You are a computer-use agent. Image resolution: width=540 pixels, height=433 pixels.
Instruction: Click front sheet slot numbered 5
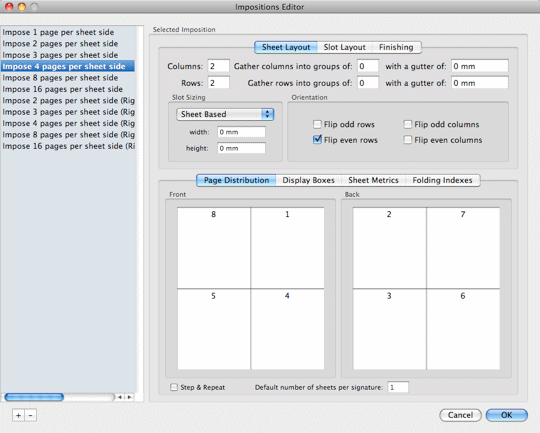pyautogui.click(x=214, y=329)
